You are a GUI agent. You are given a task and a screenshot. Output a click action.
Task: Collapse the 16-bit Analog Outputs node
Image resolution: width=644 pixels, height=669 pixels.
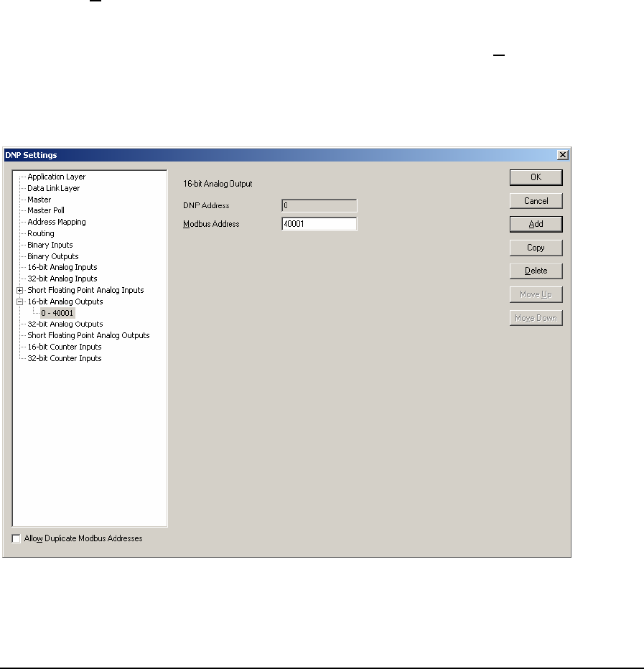[19, 301]
